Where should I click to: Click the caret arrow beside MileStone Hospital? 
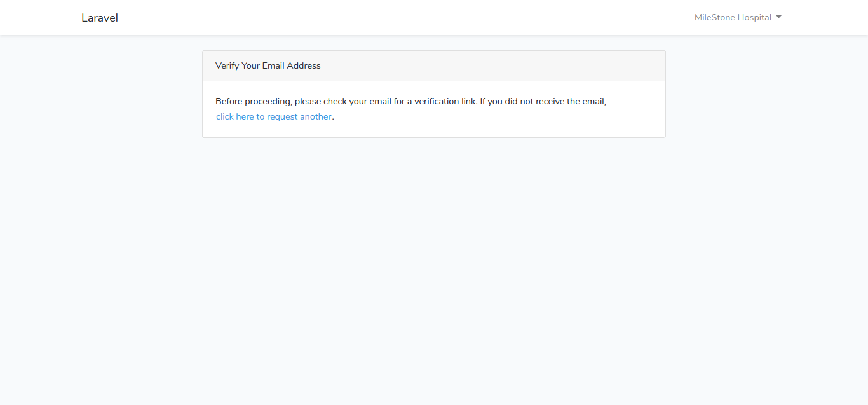tap(779, 17)
